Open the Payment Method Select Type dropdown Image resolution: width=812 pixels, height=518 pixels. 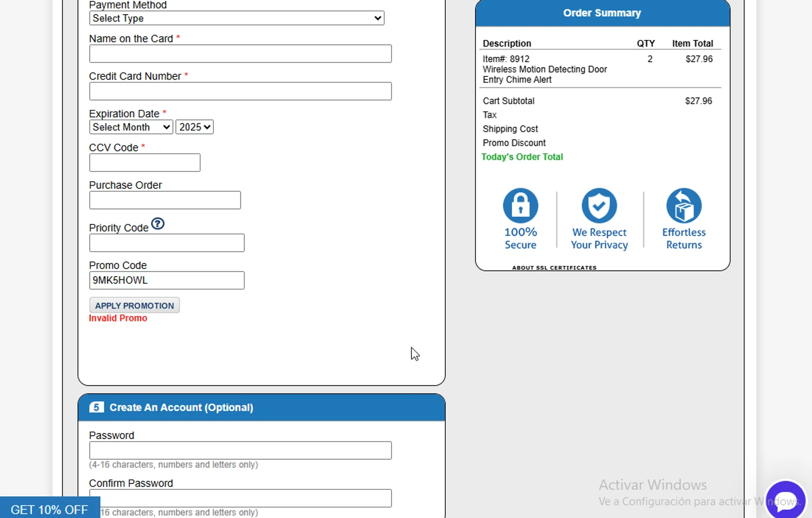pyautogui.click(x=237, y=18)
